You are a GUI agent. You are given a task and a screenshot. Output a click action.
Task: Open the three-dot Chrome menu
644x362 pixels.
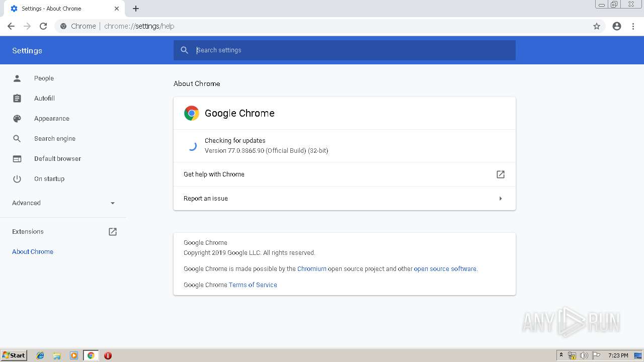click(x=633, y=26)
